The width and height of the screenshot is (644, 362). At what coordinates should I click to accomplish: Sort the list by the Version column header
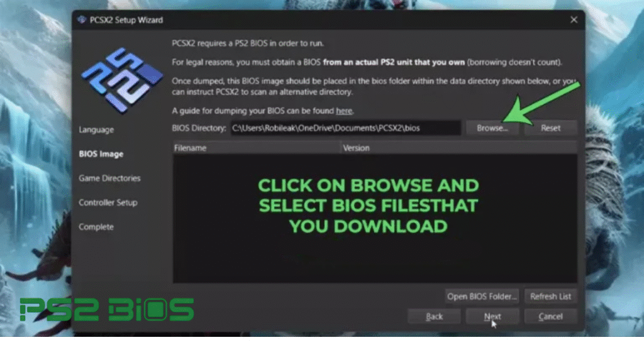click(458, 148)
